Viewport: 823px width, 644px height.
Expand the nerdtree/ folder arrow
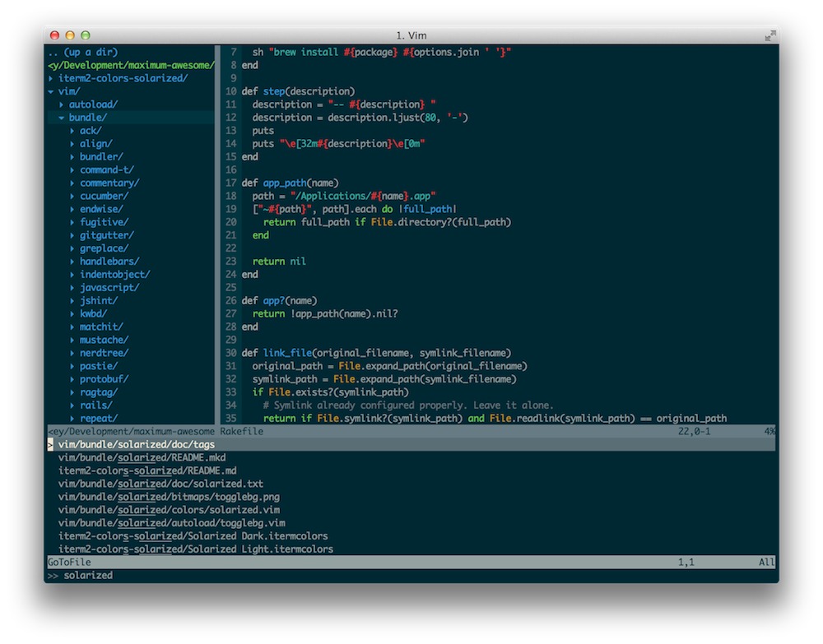coord(72,353)
